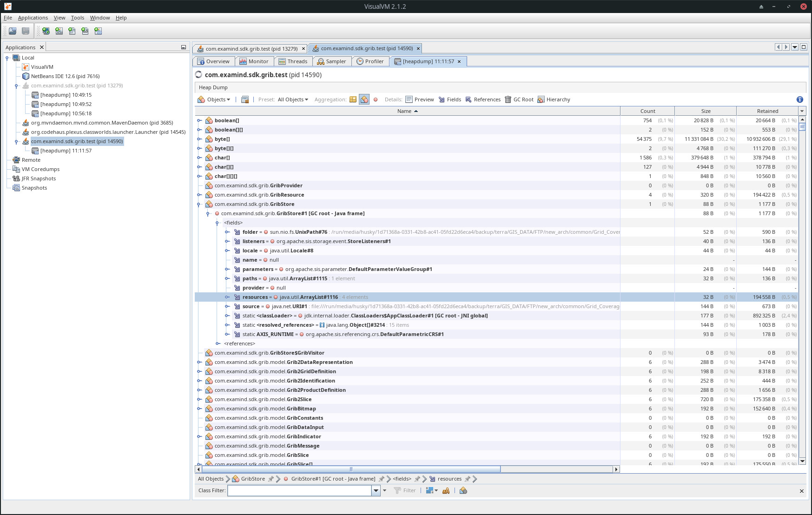812x515 pixels.
Task: Click the instance filter icon in filter bar
Action: pos(463,490)
